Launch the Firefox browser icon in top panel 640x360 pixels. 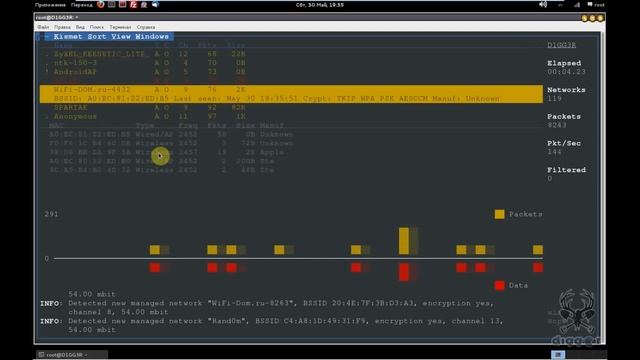(100, 4)
